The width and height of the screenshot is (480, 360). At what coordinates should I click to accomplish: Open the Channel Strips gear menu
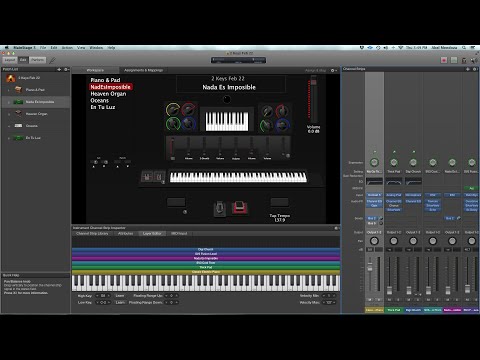(x=475, y=69)
